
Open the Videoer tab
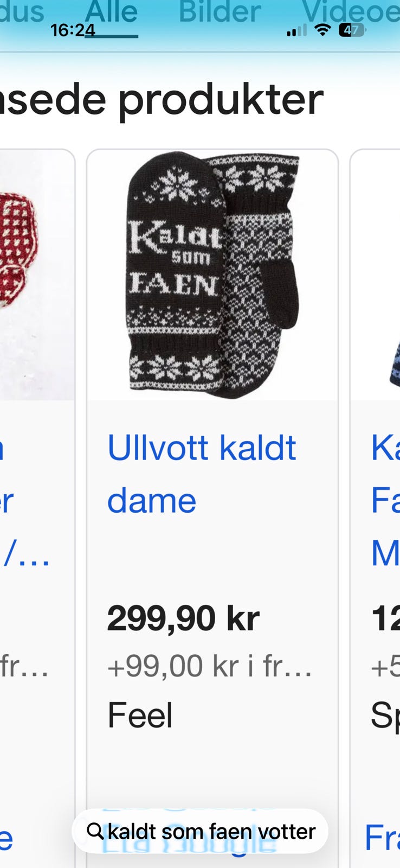coord(351,12)
